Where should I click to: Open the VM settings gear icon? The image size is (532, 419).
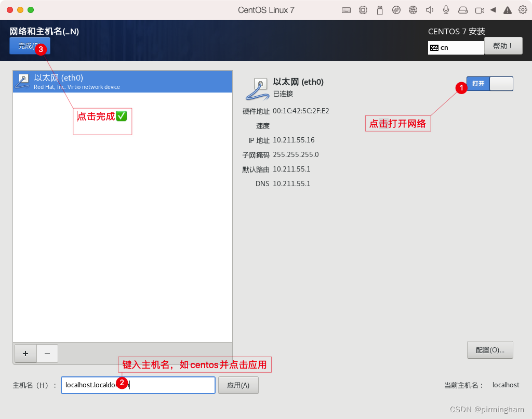tap(523, 10)
